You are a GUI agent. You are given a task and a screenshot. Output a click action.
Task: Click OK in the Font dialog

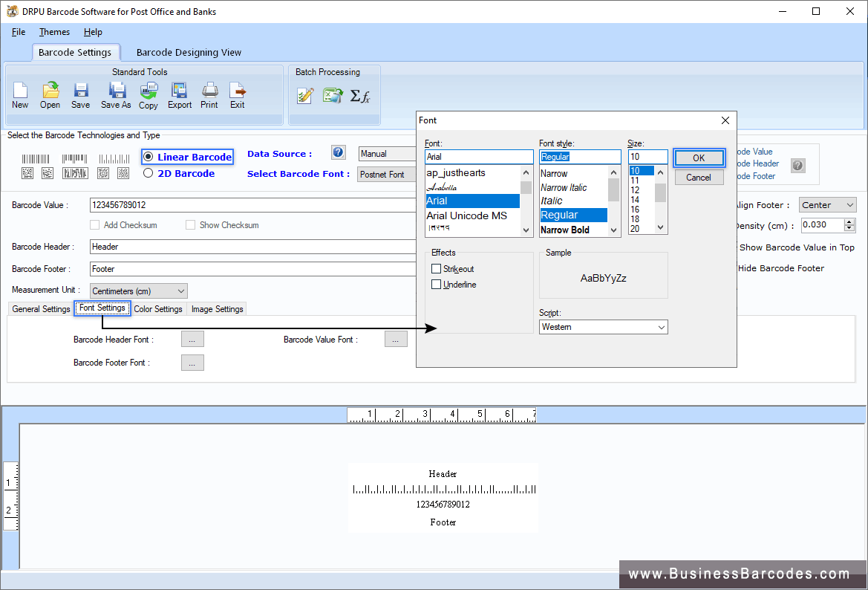pyautogui.click(x=699, y=158)
